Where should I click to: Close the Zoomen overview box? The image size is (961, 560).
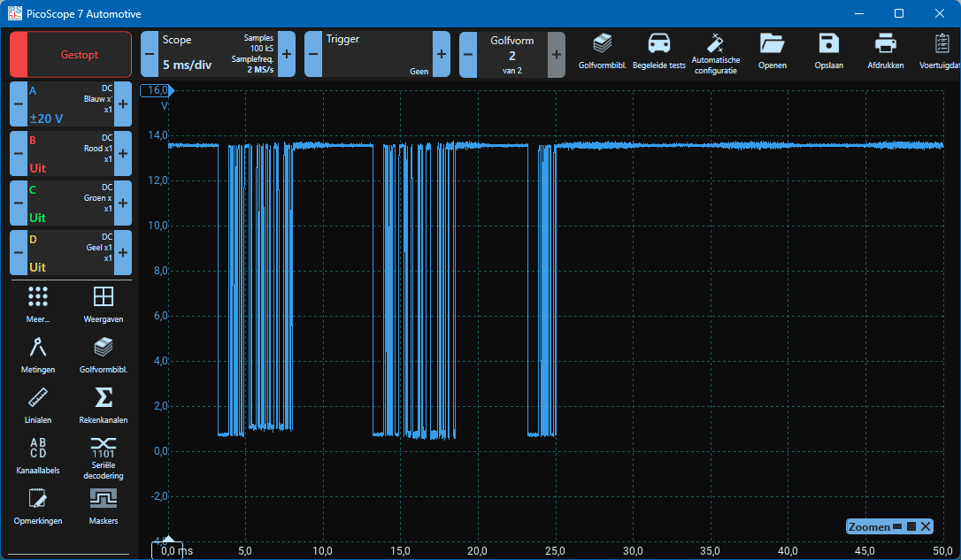[x=926, y=527]
